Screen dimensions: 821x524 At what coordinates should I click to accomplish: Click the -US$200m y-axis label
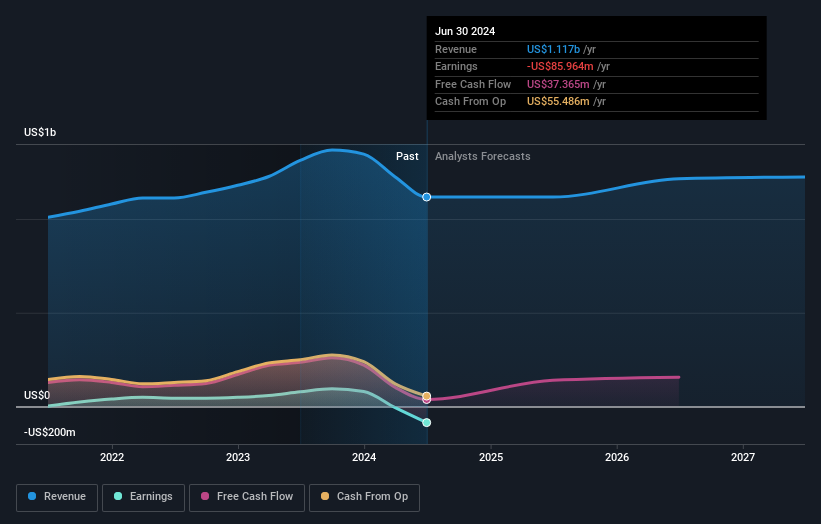(49, 432)
